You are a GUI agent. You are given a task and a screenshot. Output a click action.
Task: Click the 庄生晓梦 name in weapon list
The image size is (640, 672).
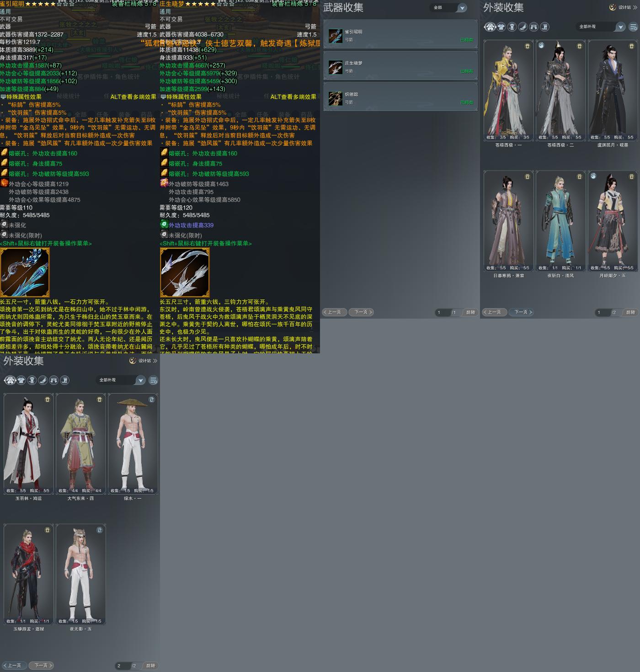(x=353, y=63)
